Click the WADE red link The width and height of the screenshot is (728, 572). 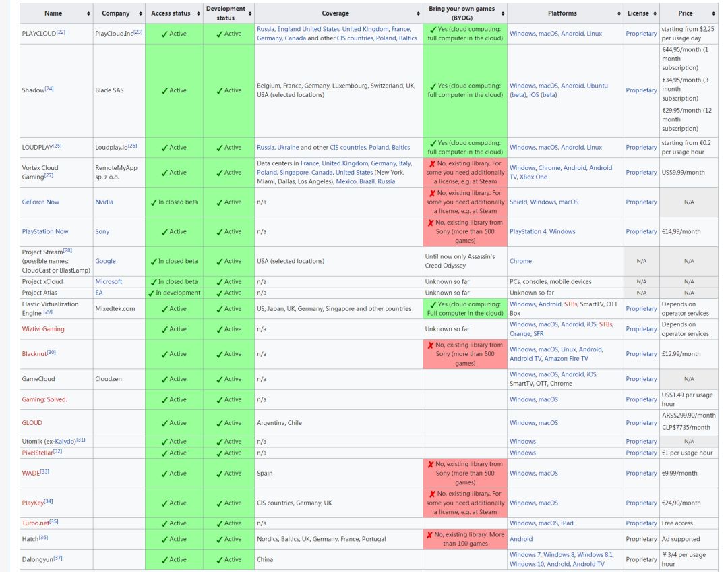[30, 474]
